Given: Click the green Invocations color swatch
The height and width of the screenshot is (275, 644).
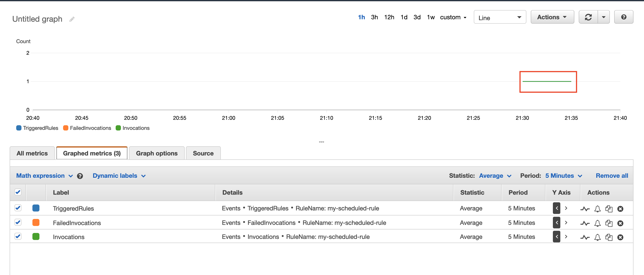Looking at the screenshot, I should tap(36, 236).
